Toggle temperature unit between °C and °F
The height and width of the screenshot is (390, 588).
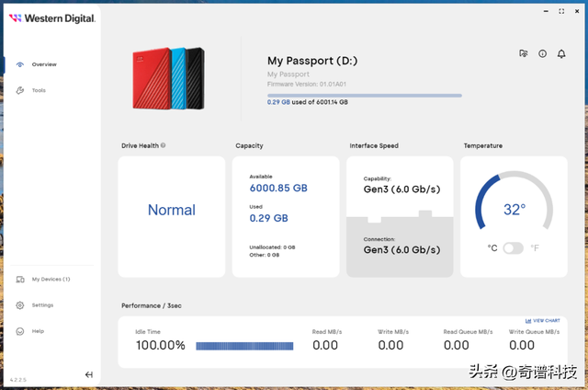[x=513, y=247]
